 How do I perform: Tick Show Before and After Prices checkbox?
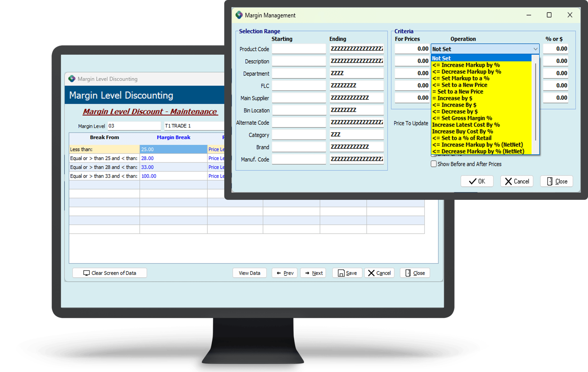(x=434, y=164)
